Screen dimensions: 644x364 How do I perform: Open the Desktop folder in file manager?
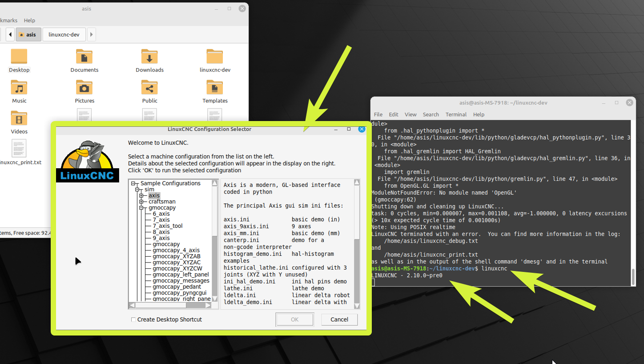click(x=19, y=57)
